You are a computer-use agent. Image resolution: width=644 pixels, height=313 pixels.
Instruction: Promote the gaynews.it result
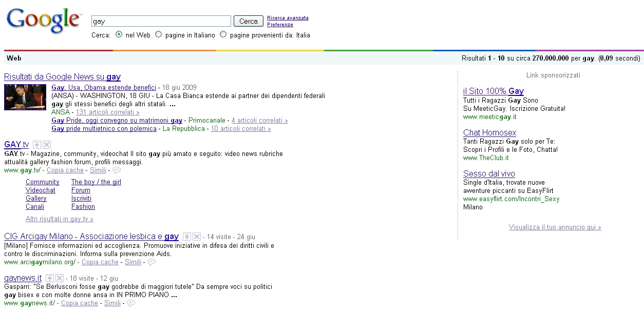(50, 278)
